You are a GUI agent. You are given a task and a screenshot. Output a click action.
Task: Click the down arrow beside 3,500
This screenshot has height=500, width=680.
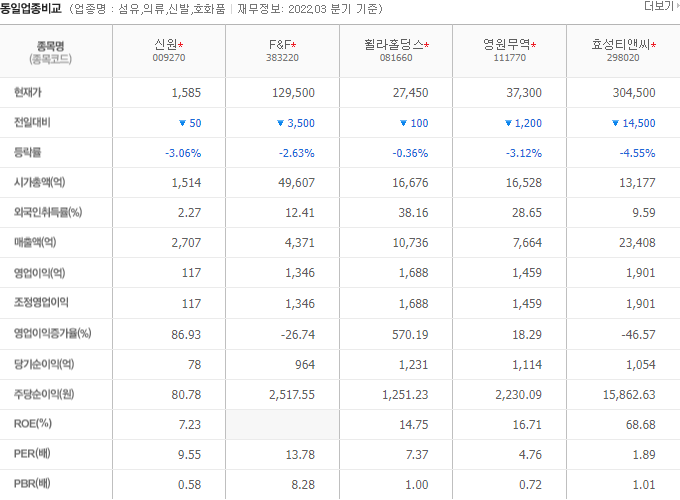pos(280,123)
